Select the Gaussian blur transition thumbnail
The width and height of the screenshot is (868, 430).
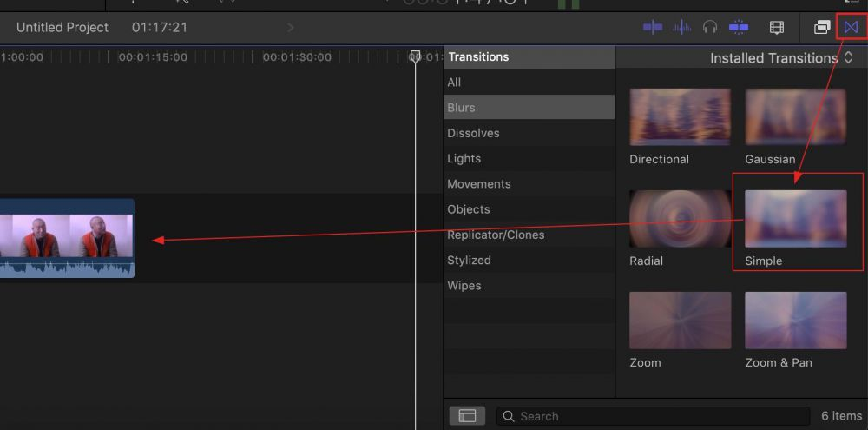point(795,117)
